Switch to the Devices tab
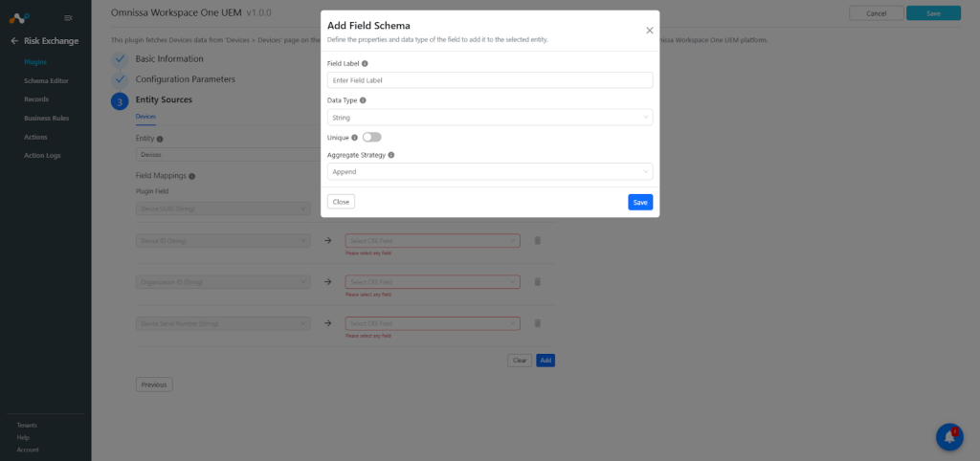Screen dimensions: 980x461 point(145,117)
